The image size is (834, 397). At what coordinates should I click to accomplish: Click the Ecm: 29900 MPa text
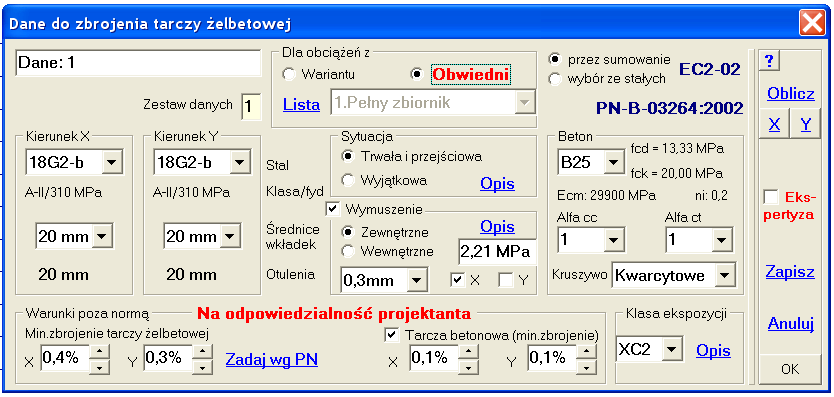(607, 195)
